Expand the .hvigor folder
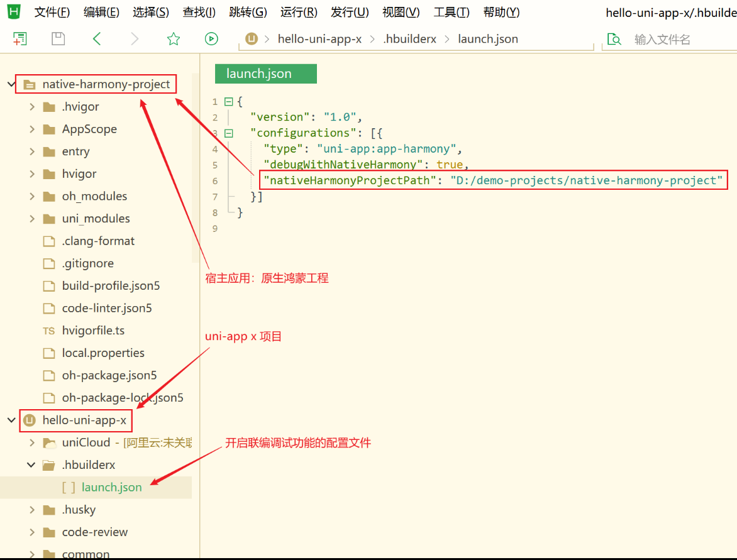737x560 pixels. point(32,107)
